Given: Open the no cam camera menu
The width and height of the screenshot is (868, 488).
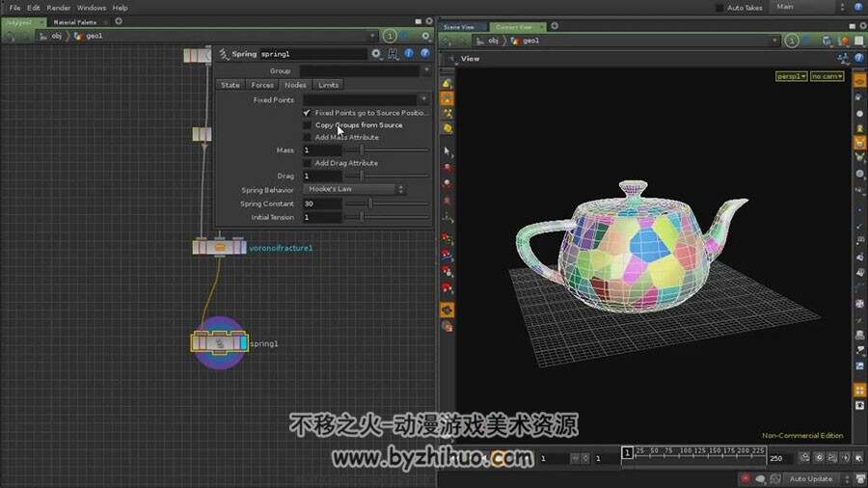Looking at the screenshot, I should pyautogui.click(x=827, y=76).
